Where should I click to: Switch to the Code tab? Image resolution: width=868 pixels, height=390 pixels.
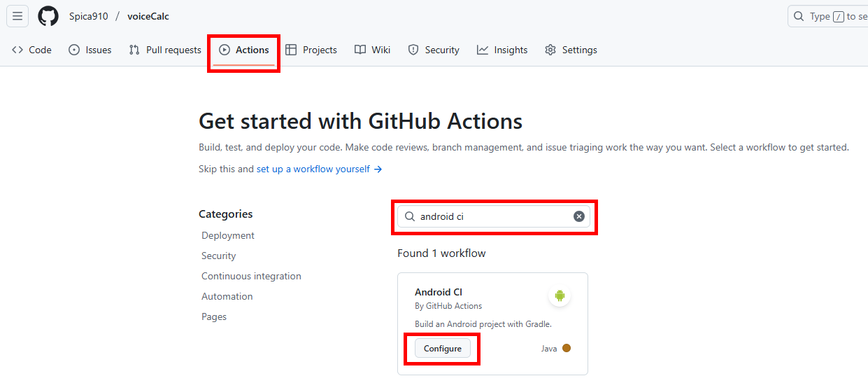[32, 50]
